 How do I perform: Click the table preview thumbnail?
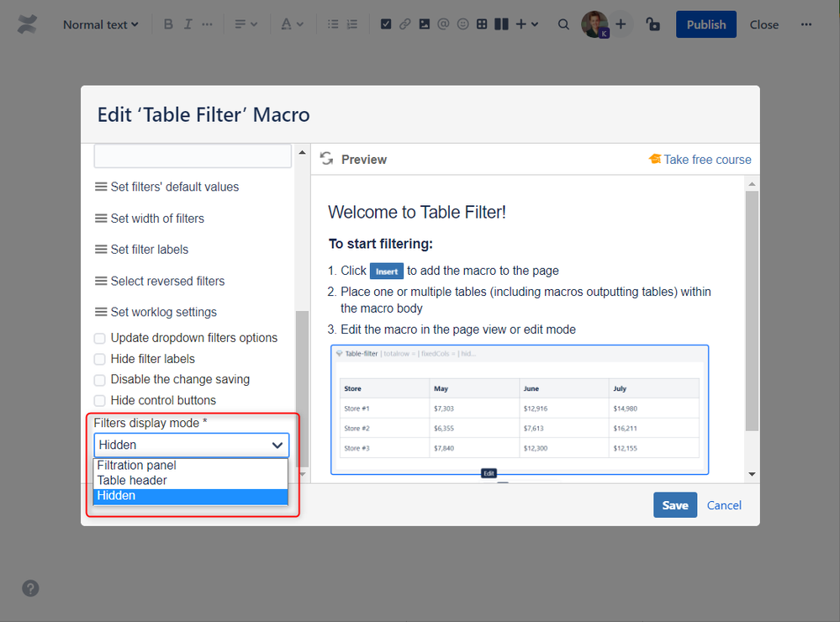pos(520,410)
